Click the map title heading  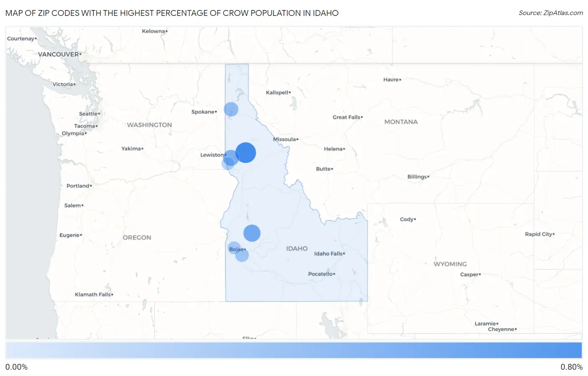click(172, 13)
